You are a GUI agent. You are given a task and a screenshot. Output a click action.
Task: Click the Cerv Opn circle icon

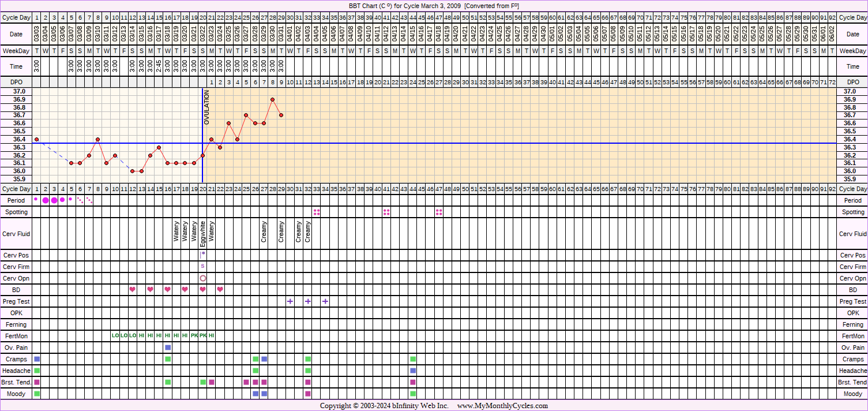click(202, 278)
